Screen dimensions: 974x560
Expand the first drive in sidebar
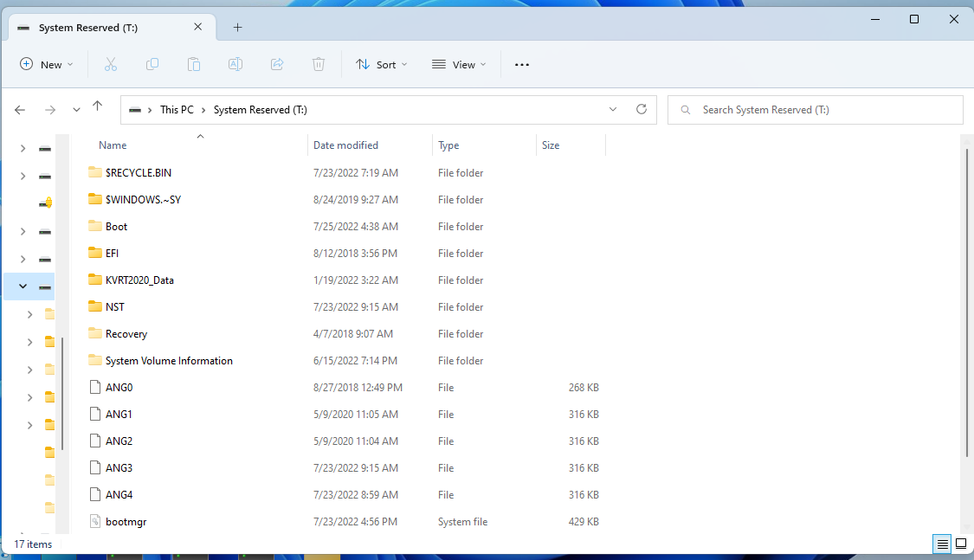click(23, 148)
